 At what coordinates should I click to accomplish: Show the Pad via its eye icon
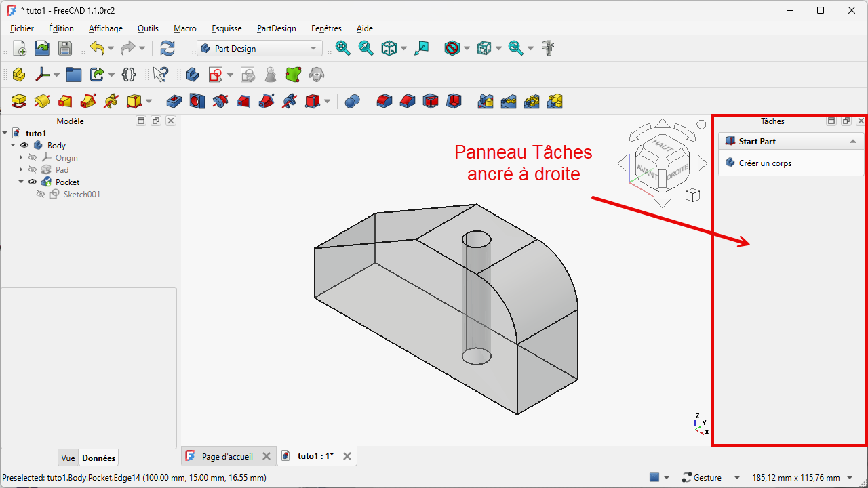(x=33, y=170)
